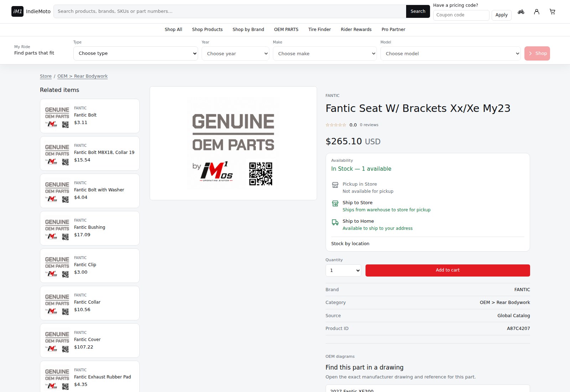Open the Make dropdown 'Choose make'
This screenshot has width=570, height=392.
coord(325,53)
